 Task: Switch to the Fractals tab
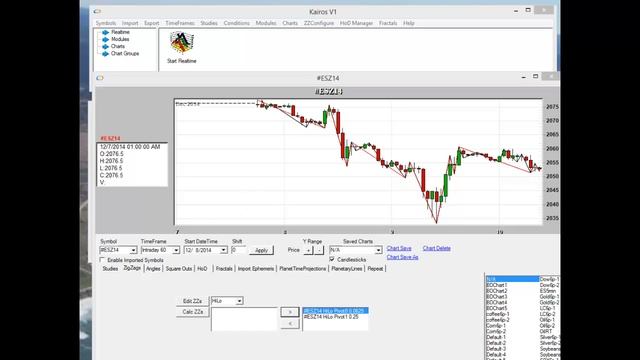(x=224, y=269)
